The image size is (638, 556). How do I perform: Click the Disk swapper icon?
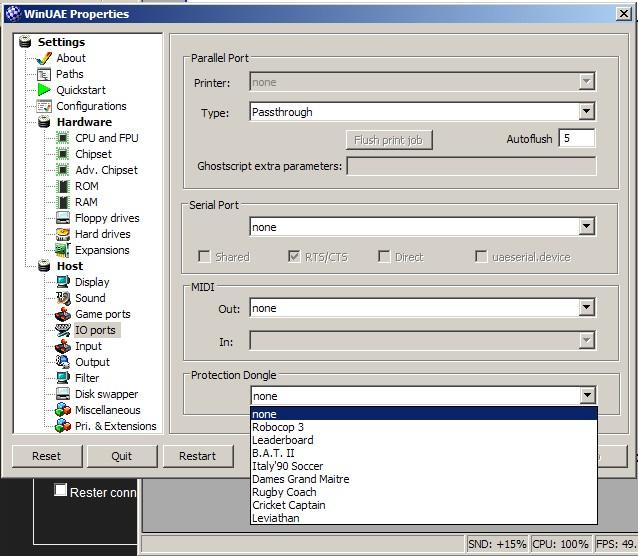point(63,394)
